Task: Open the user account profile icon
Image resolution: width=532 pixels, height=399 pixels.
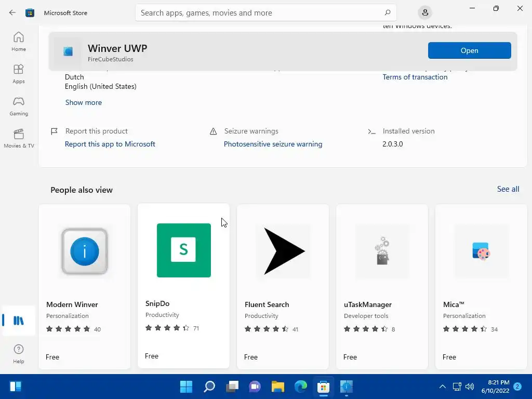Action: click(425, 13)
